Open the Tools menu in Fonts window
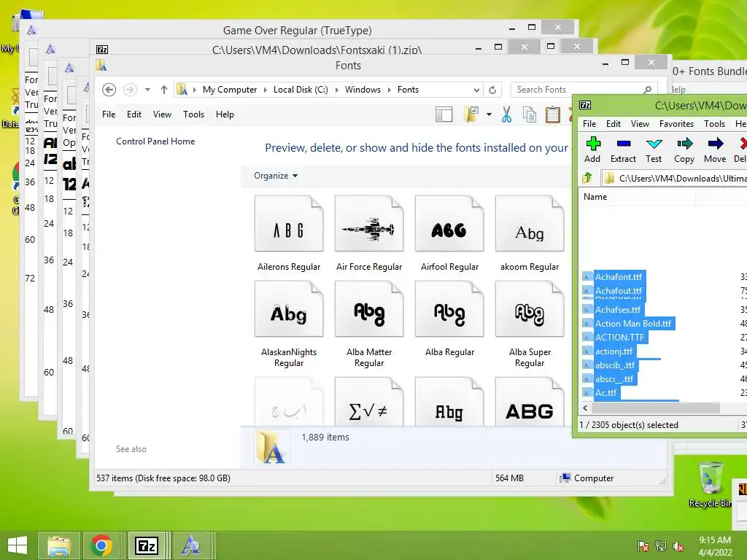The width and height of the screenshot is (747, 560). click(193, 114)
